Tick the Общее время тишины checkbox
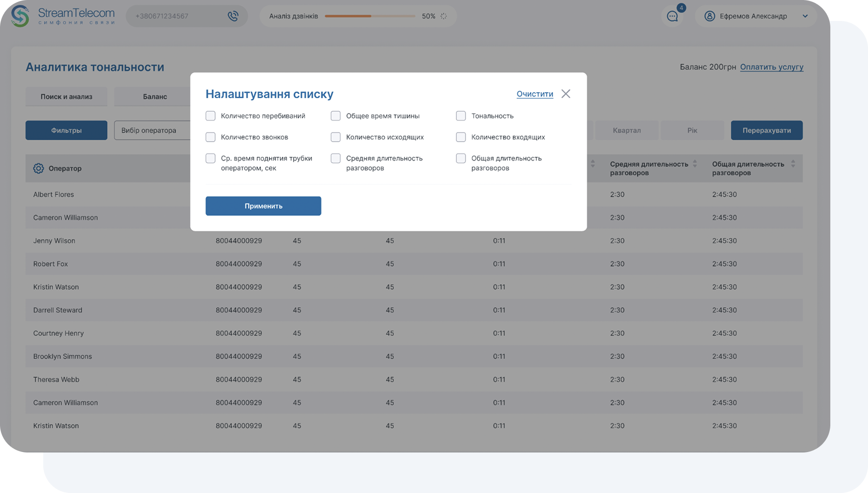 pos(336,116)
